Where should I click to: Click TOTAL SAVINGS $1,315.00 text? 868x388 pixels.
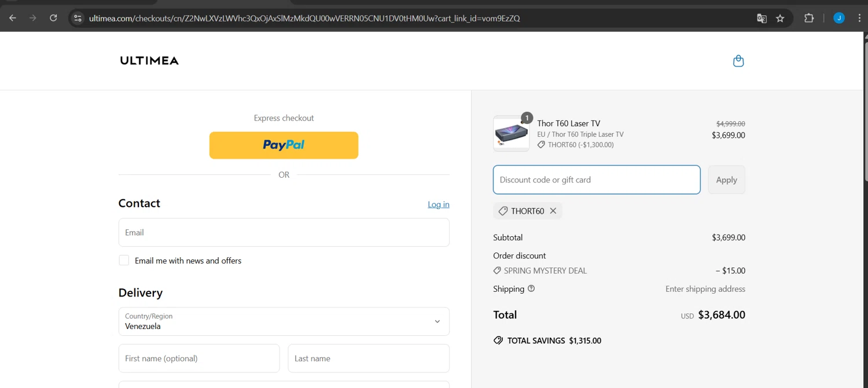coord(554,341)
